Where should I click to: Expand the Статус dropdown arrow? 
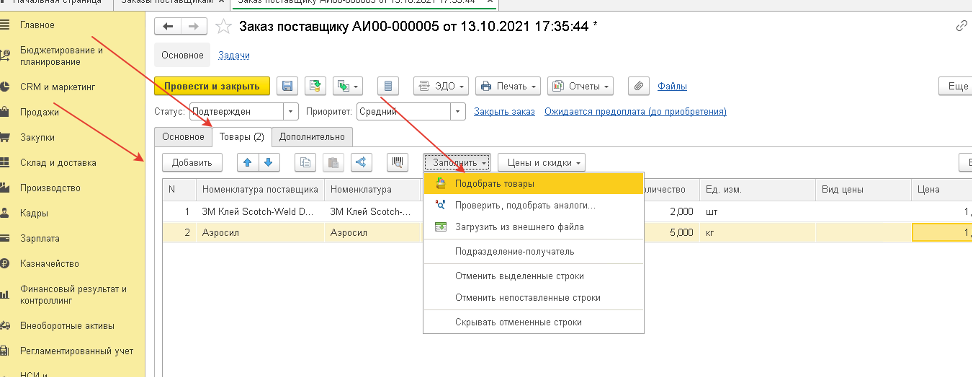click(291, 112)
